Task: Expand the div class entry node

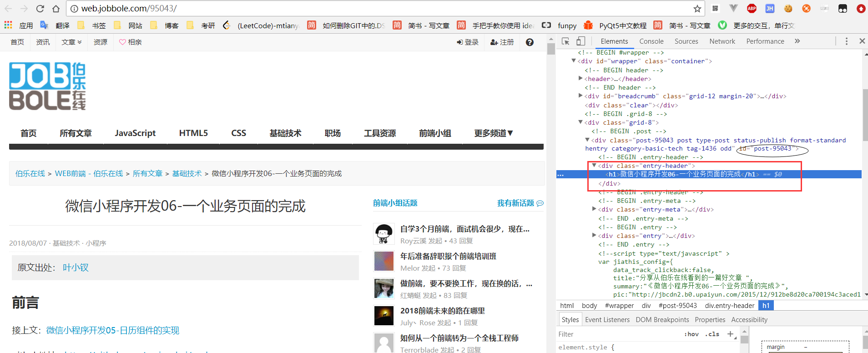Action: tap(594, 235)
